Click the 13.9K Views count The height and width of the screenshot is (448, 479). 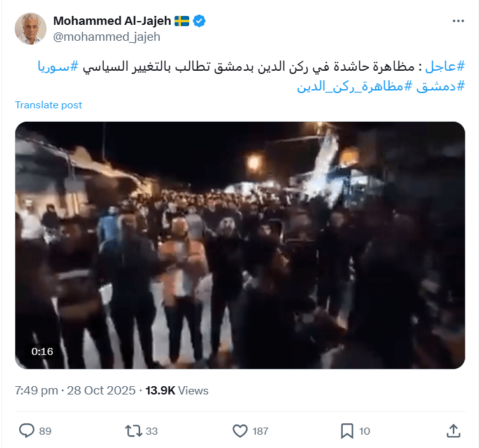click(177, 391)
